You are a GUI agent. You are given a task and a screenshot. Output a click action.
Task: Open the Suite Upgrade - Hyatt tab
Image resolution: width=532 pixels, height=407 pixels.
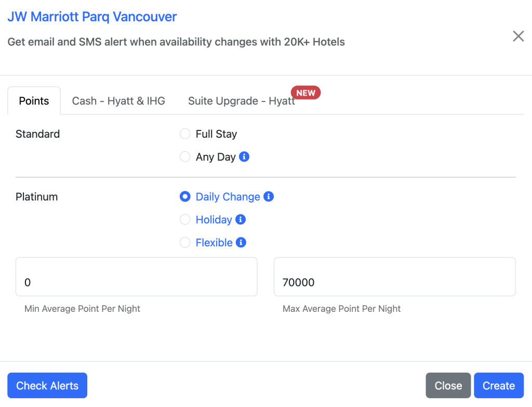point(241,101)
